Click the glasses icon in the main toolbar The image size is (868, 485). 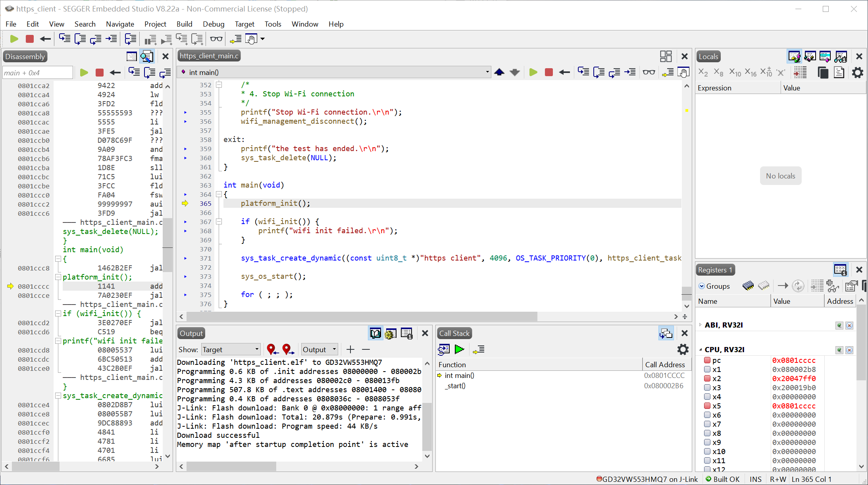pyautogui.click(x=216, y=39)
